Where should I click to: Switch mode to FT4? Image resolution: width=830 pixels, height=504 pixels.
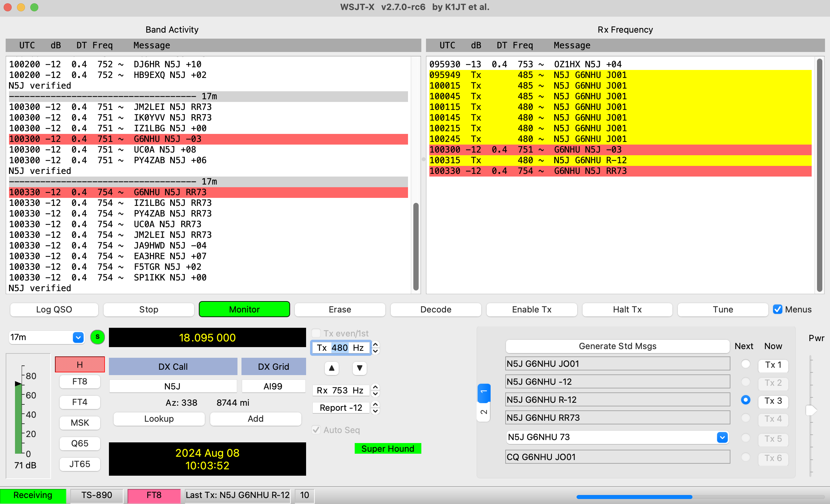(x=80, y=402)
